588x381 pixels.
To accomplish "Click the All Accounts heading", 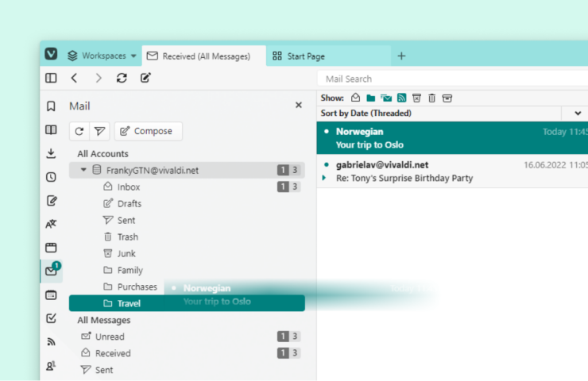I will [x=103, y=154].
